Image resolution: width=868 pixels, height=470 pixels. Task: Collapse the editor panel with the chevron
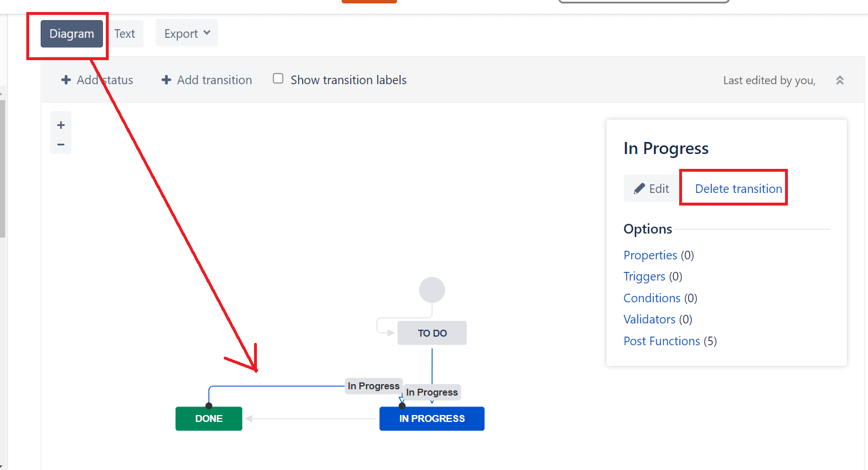(x=839, y=80)
